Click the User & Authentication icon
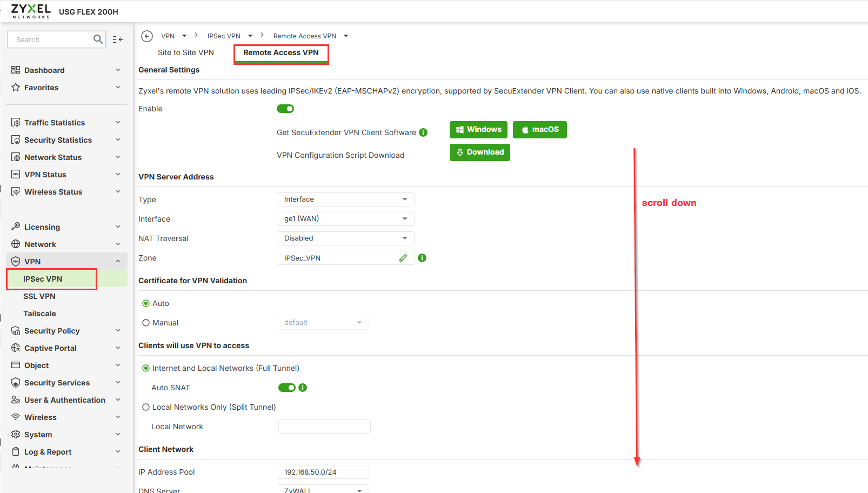 pos(16,400)
